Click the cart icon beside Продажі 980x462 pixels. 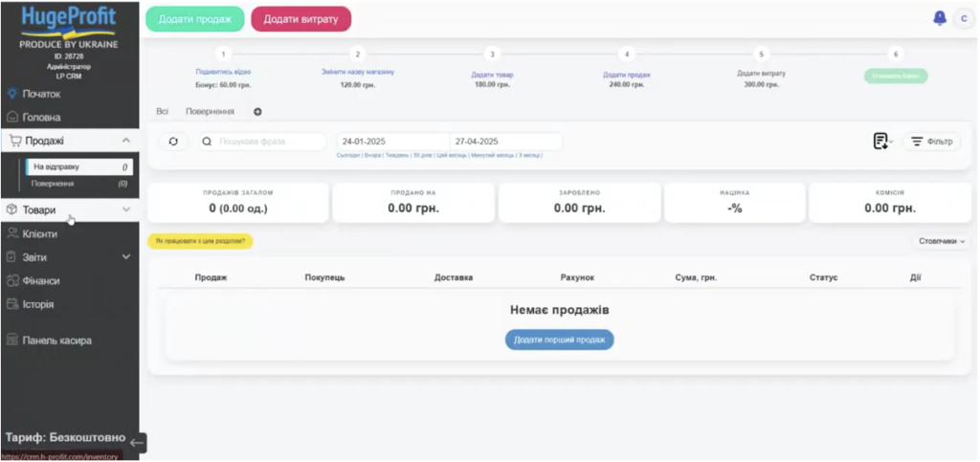pyautogui.click(x=15, y=142)
